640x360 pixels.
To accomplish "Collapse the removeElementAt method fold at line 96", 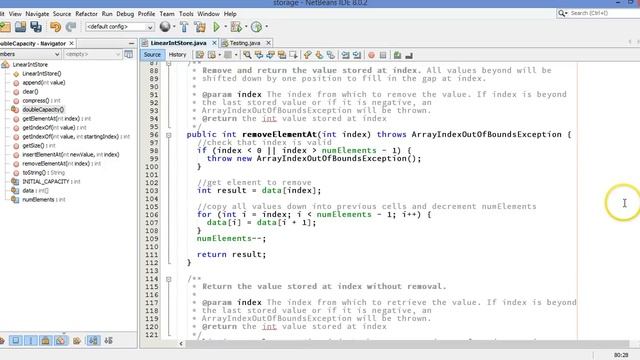I will click(x=169, y=135).
